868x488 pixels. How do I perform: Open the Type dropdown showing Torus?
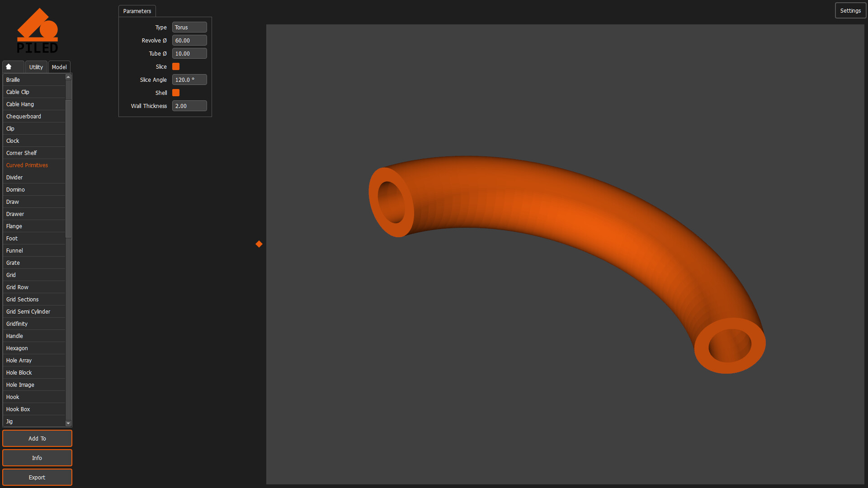click(x=189, y=28)
